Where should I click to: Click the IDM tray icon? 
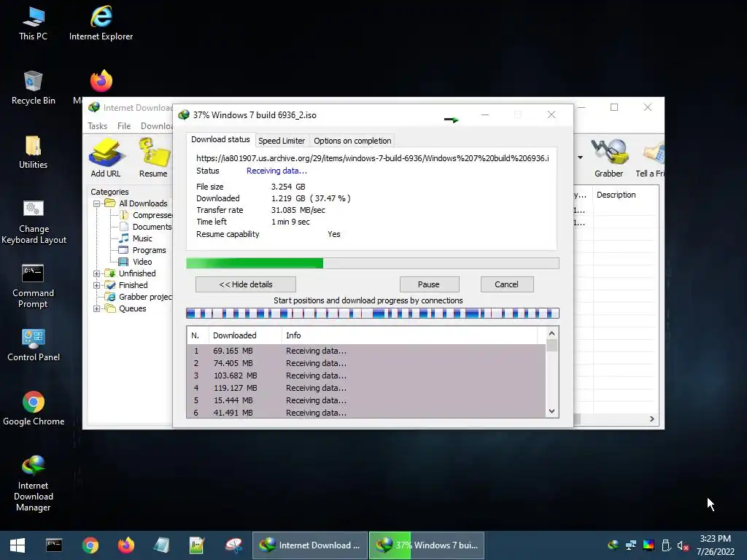(x=613, y=545)
